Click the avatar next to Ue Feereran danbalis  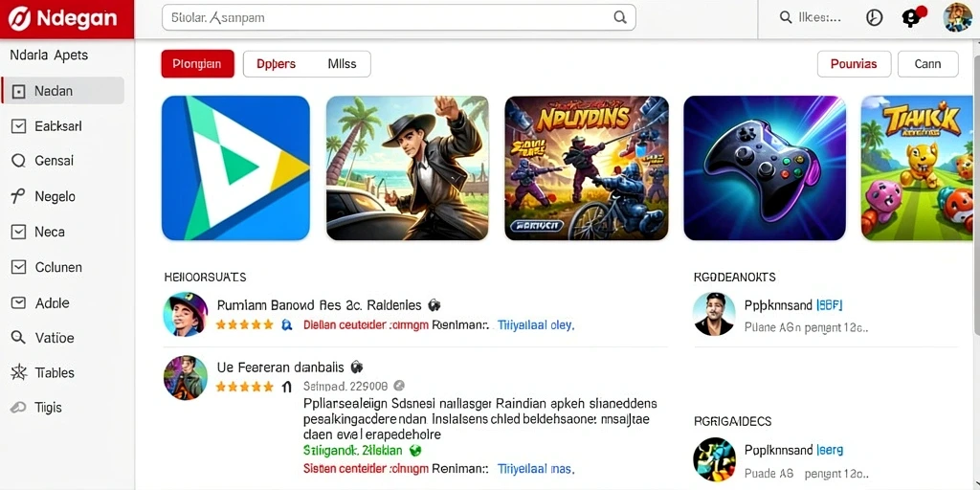186,377
